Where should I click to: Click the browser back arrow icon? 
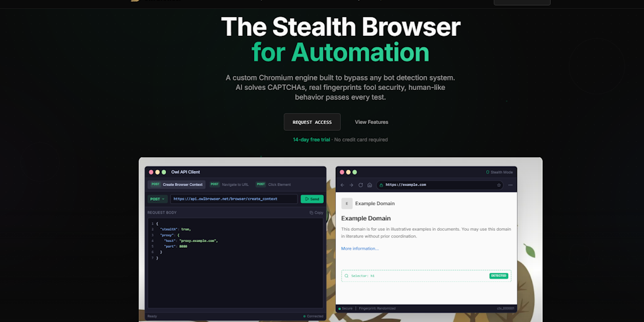click(343, 185)
